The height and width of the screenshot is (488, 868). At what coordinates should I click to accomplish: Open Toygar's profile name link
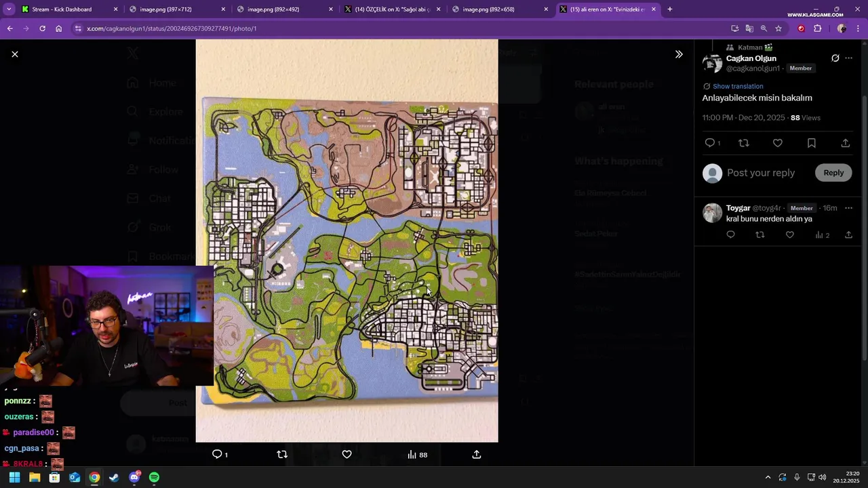(738, 208)
